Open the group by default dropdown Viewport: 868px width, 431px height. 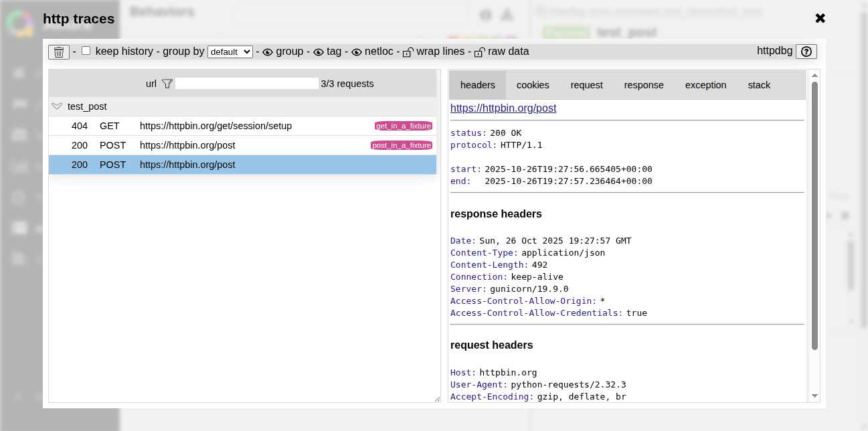230,52
